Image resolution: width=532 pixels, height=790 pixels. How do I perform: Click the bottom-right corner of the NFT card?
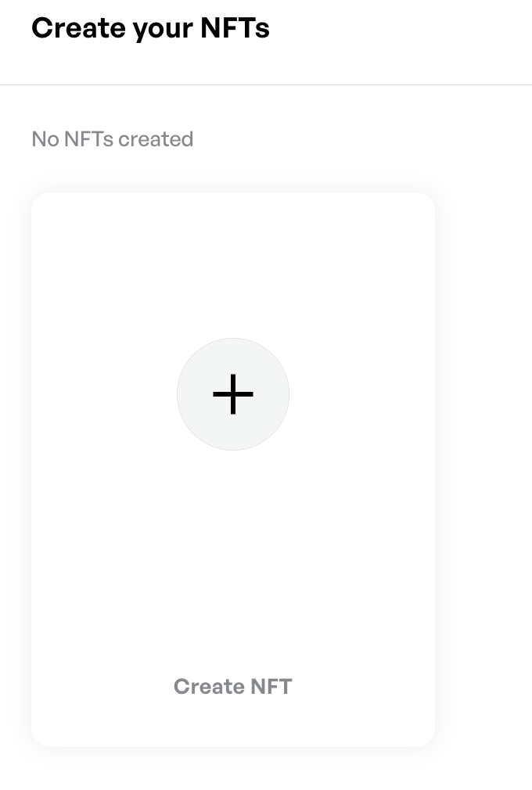pos(422,734)
